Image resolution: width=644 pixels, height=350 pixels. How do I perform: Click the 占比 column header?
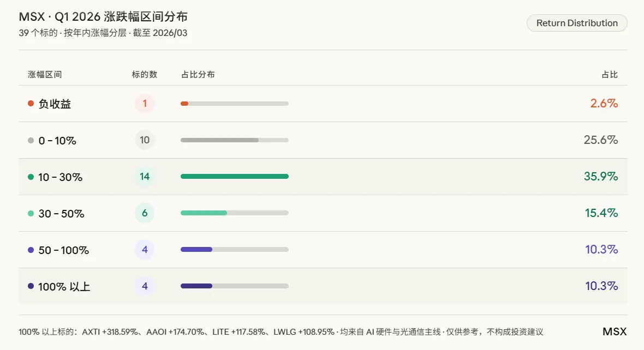pyautogui.click(x=610, y=75)
